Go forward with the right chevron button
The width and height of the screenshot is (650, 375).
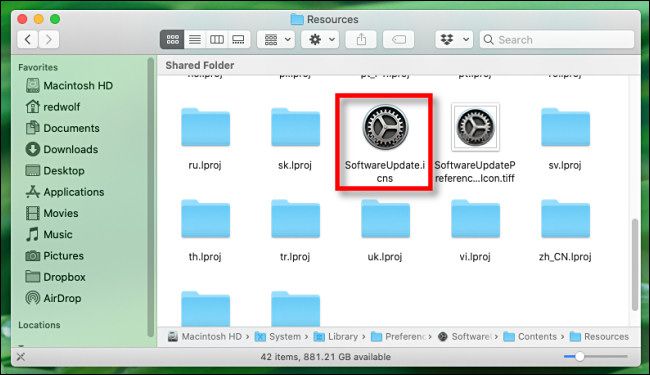(49, 40)
